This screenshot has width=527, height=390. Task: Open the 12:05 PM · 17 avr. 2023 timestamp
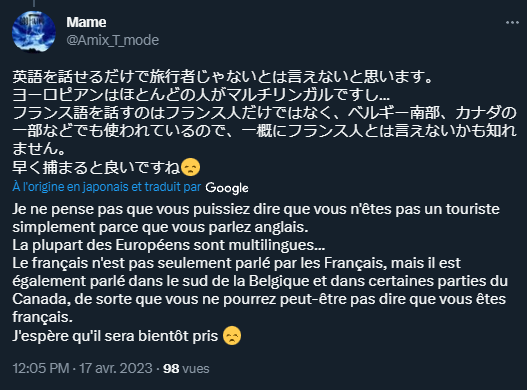pos(82,368)
